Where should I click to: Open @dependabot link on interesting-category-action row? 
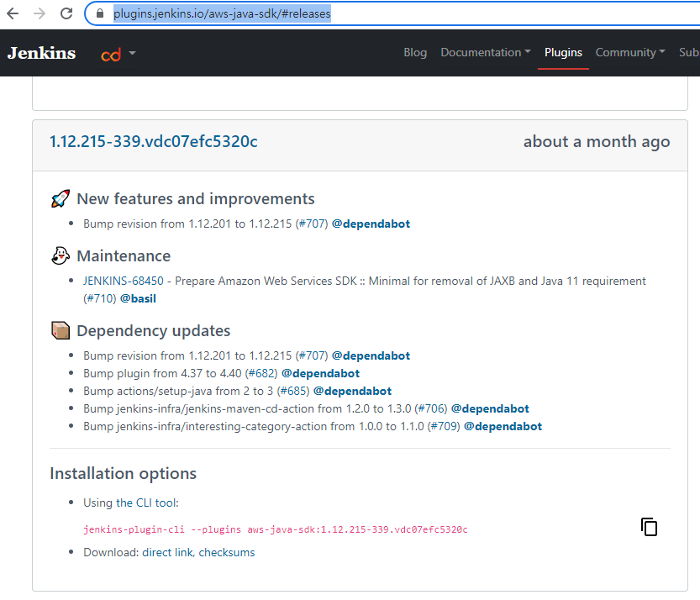pyautogui.click(x=503, y=426)
